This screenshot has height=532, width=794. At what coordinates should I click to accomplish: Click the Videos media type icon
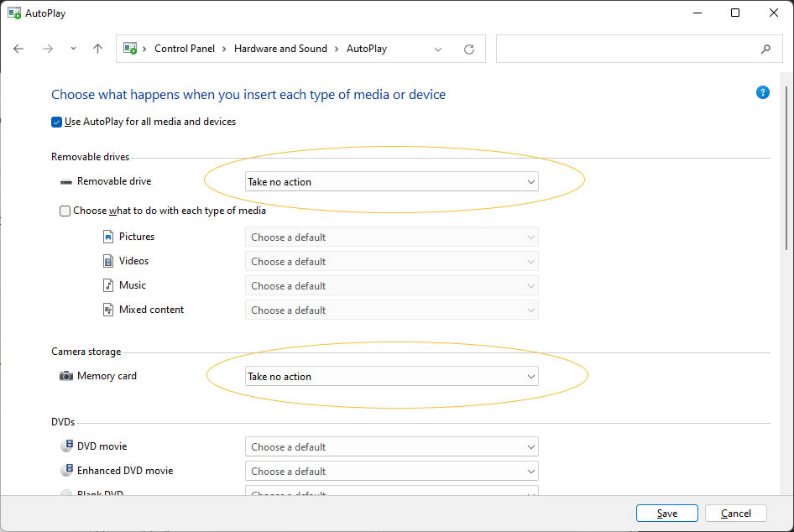tap(108, 260)
